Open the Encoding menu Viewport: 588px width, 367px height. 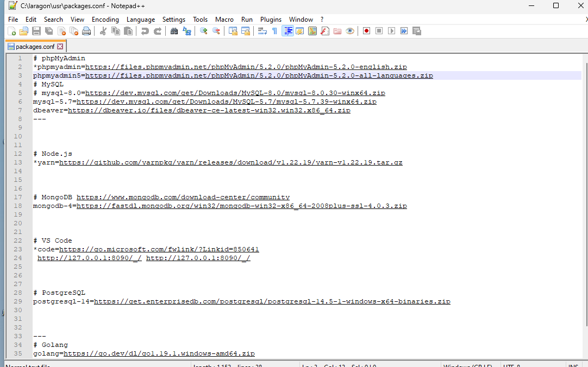point(105,20)
